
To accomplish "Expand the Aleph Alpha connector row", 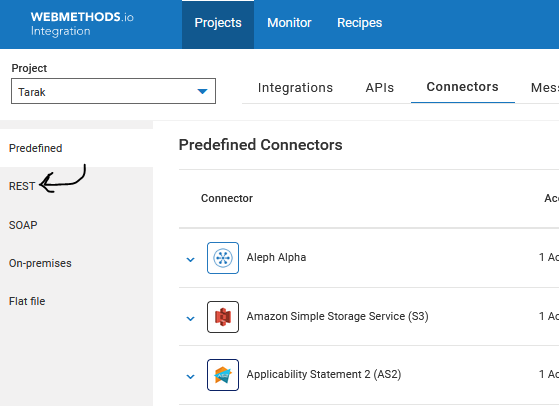I will pos(191,259).
